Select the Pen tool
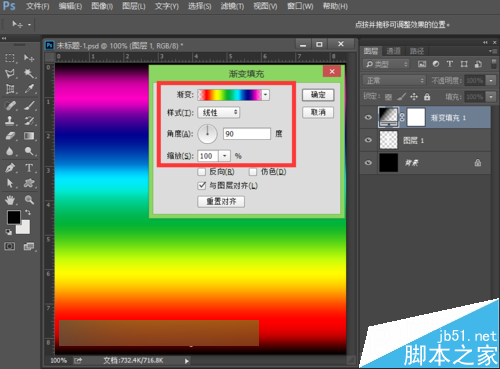This screenshot has width=500, height=369. [10, 168]
